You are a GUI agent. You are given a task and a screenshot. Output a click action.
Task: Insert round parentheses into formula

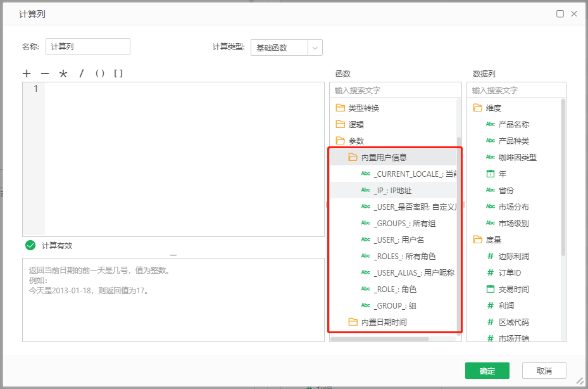[100, 73]
